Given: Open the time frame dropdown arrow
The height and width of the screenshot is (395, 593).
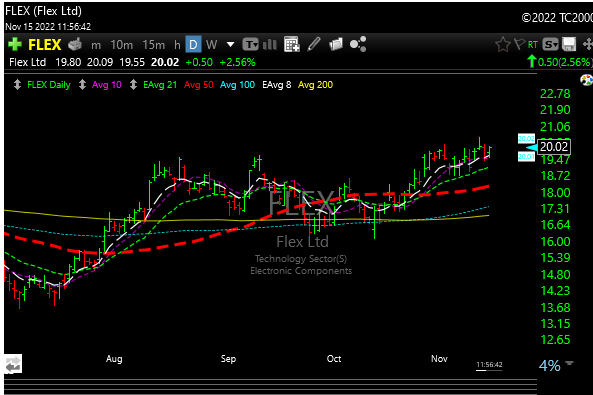Looking at the screenshot, I should (230, 45).
